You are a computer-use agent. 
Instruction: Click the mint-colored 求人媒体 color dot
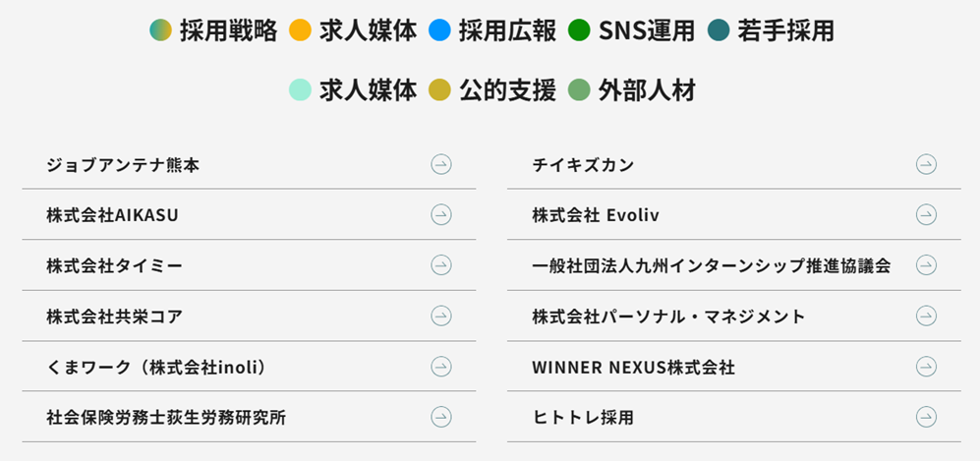click(300, 91)
